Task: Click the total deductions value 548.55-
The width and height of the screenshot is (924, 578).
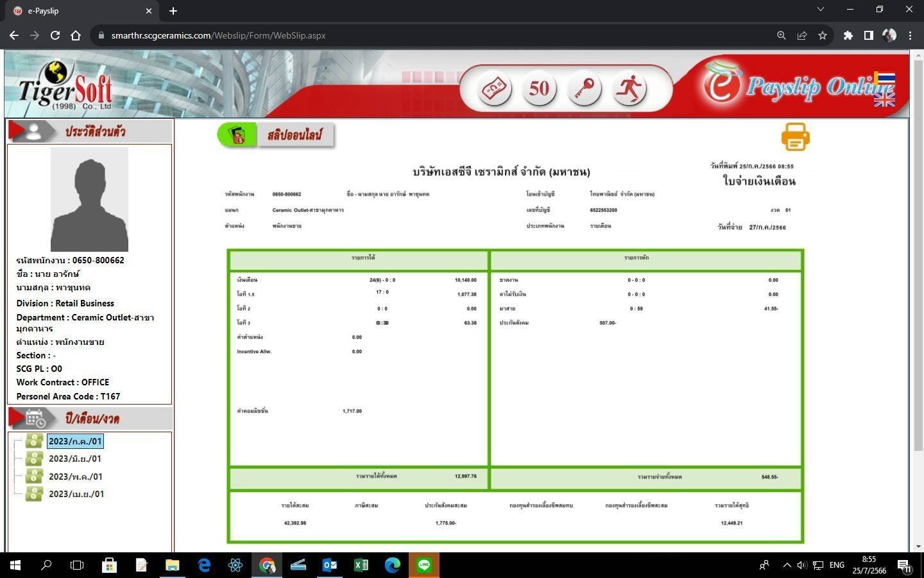Action: (x=769, y=477)
